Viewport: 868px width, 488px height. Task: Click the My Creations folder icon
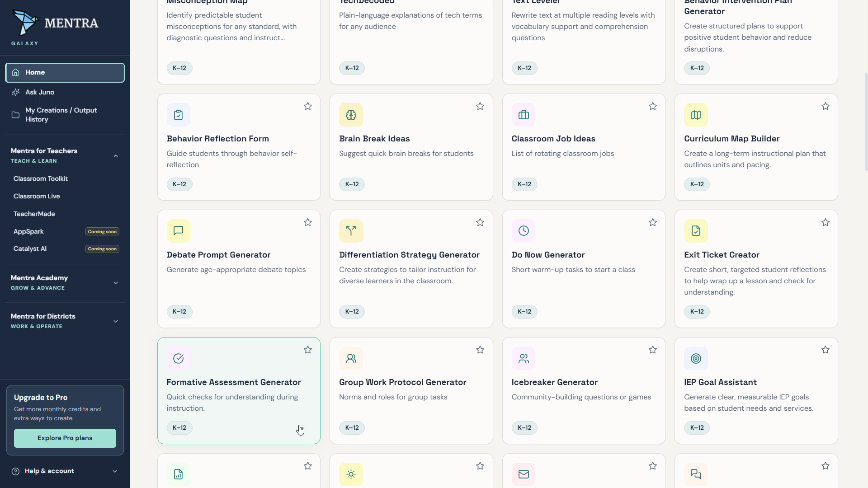(x=16, y=115)
